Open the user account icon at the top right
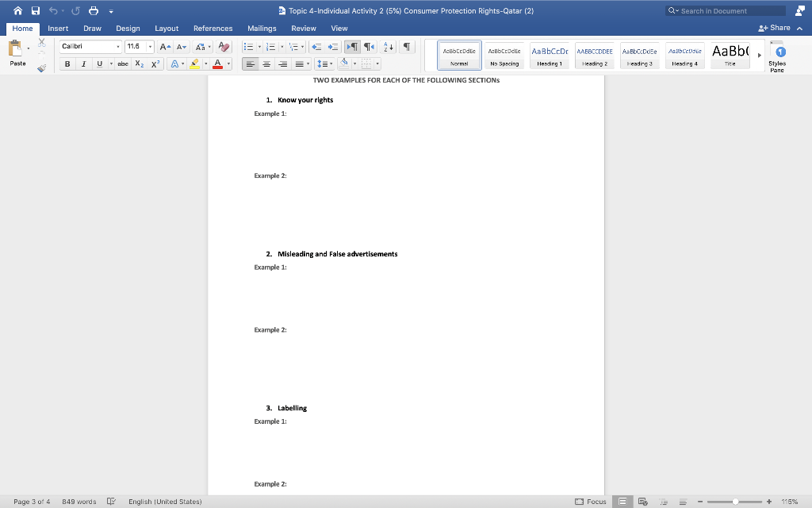812x508 pixels. pyautogui.click(x=800, y=11)
